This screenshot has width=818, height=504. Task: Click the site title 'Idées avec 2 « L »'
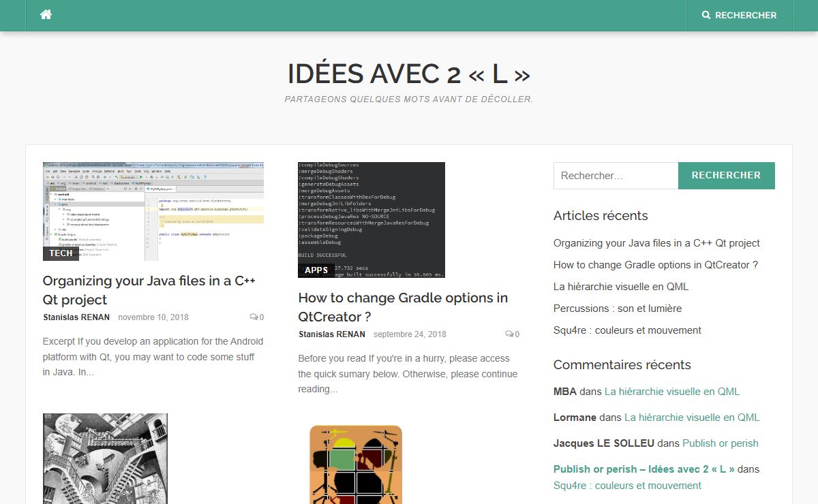(408, 74)
